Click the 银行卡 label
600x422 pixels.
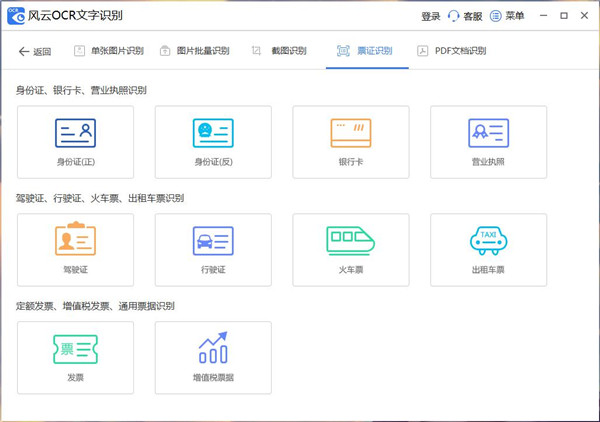351,162
